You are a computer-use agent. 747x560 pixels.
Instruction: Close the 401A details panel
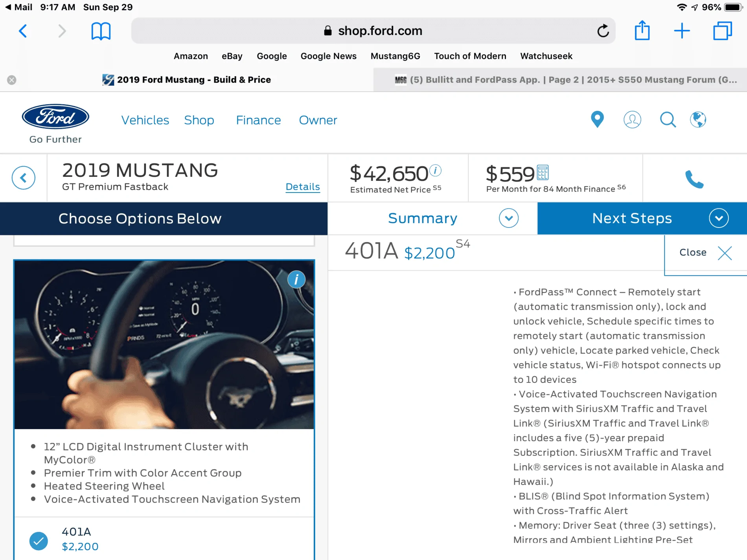pyautogui.click(x=705, y=253)
